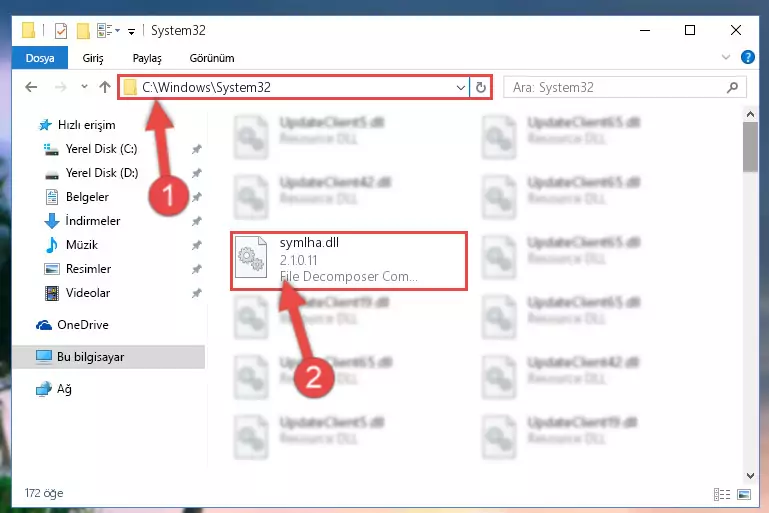
Task: Click pin icon next to Yerel Disk (D:)
Action: (x=197, y=173)
